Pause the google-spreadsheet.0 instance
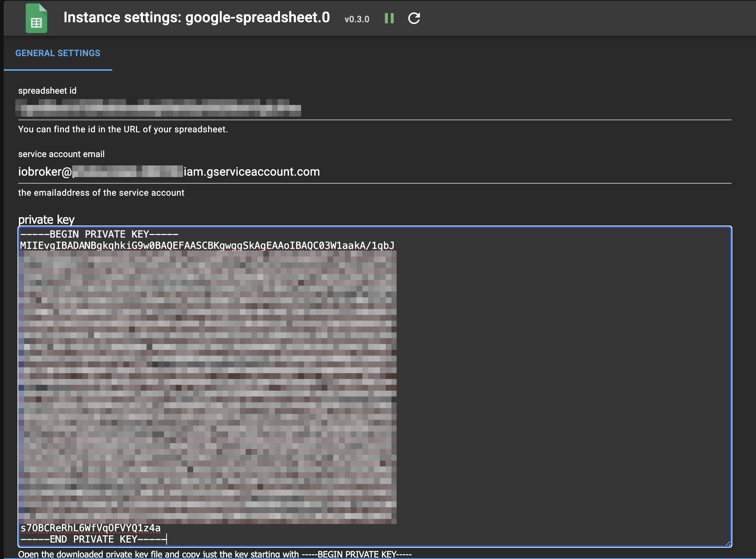The height and width of the screenshot is (559, 756). point(389,18)
